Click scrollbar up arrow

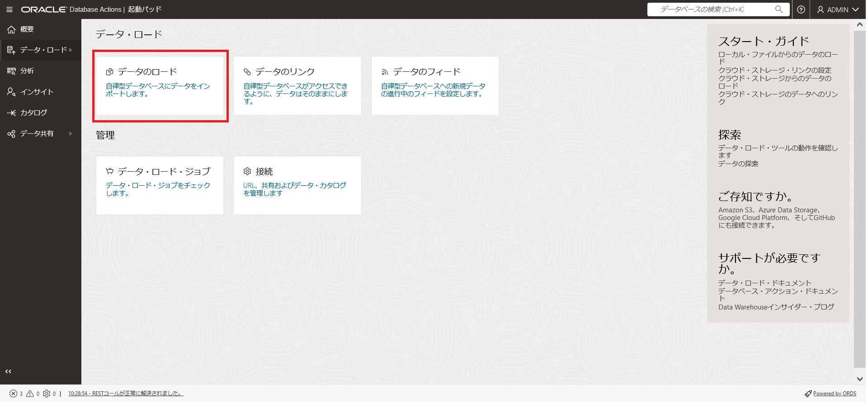pos(859,25)
